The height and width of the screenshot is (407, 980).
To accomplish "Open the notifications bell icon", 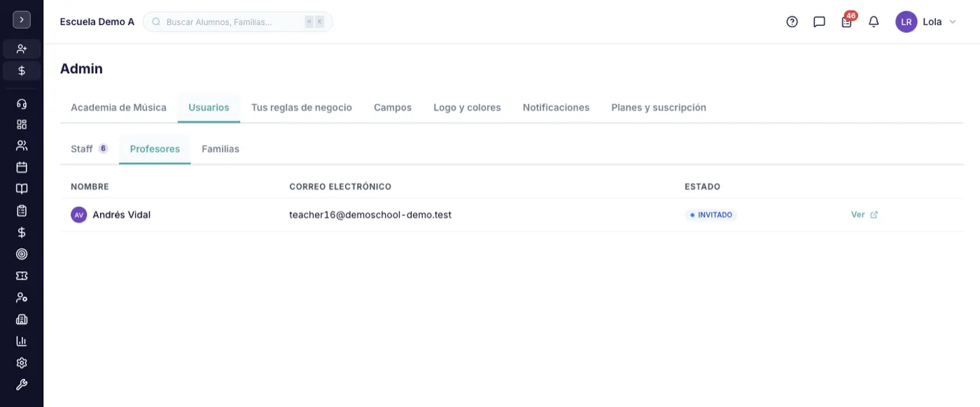I will 874,22.
